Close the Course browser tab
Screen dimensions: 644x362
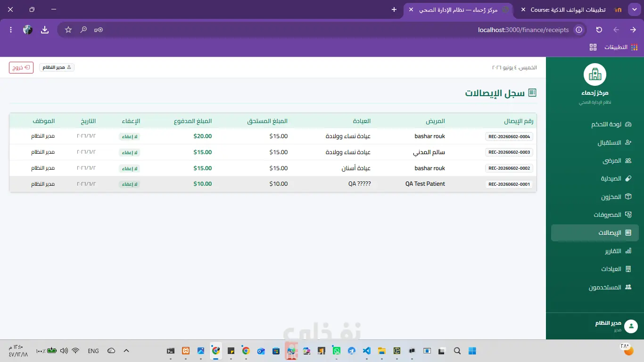pyautogui.click(x=523, y=9)
